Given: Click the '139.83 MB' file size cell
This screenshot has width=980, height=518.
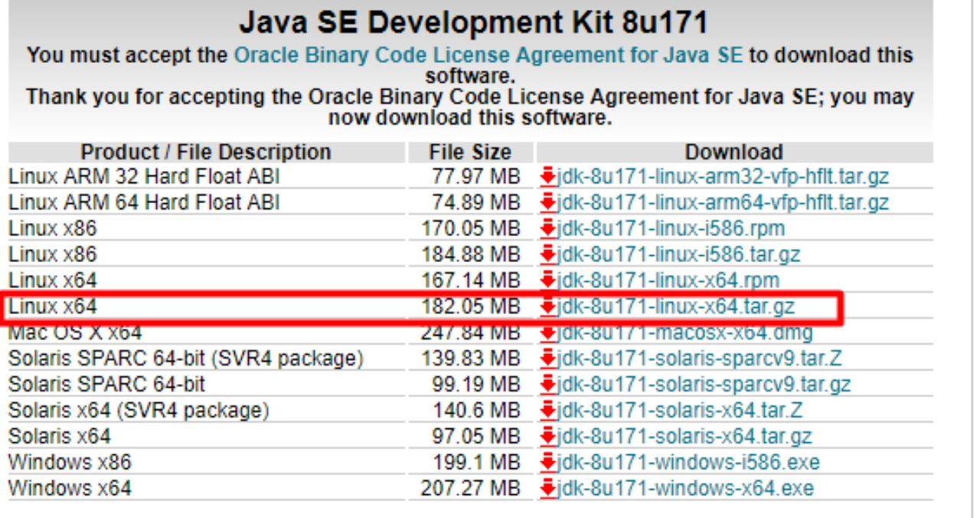Looking at the screenshot, I should click(471, 359).
